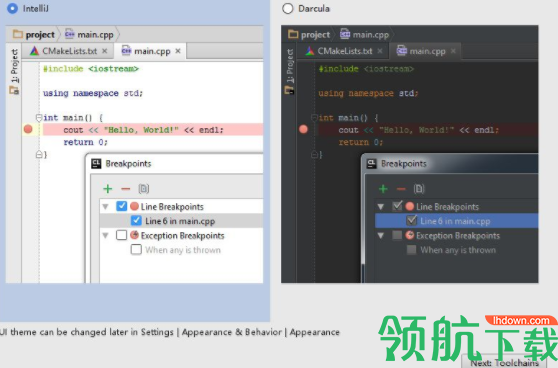This screenshot has height=368, width=558.
Task: Click Line Breakpoints red circle icon, Darcula preview
Action: [x=410, y=206]
